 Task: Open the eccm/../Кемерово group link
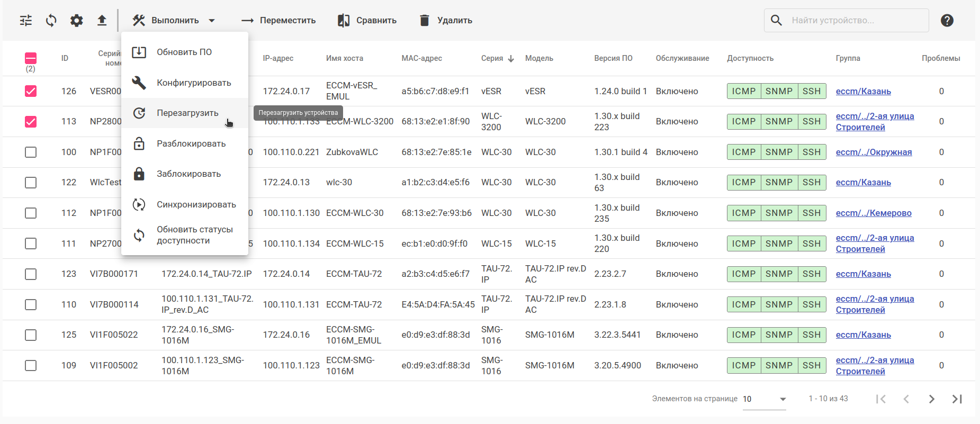pos(874,213)
